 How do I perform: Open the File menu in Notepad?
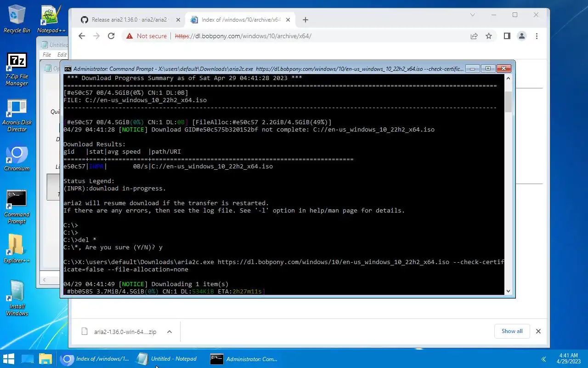pos(47,54)
